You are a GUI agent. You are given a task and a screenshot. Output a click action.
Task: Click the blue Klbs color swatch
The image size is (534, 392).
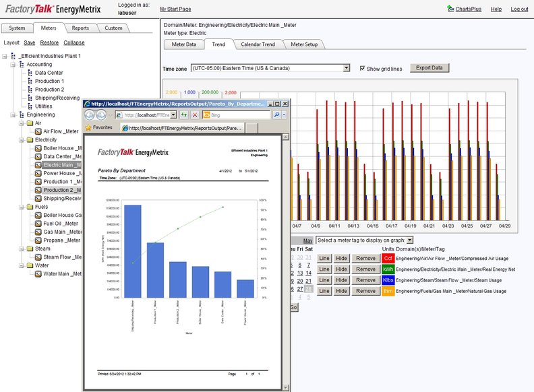388,280
